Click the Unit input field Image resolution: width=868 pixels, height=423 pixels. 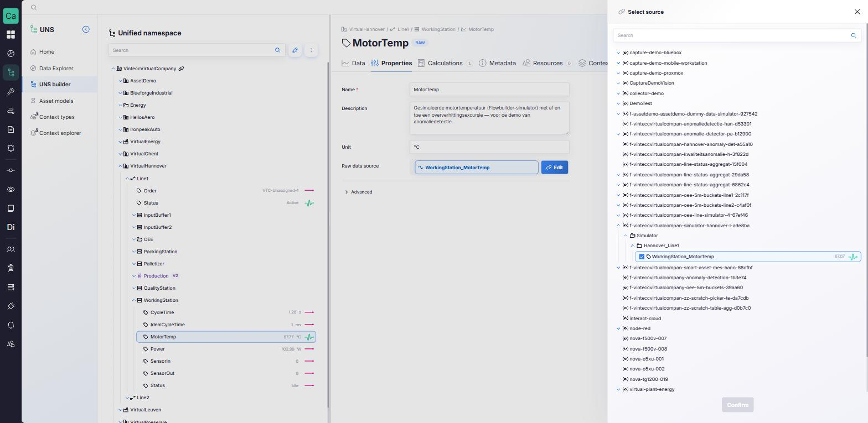coord(489,147)
